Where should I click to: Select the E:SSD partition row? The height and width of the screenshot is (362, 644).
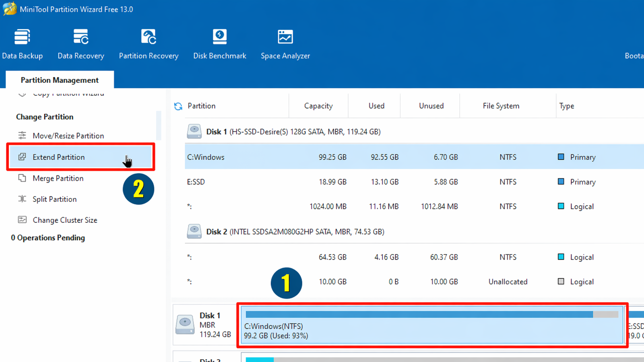pos(415,182)
